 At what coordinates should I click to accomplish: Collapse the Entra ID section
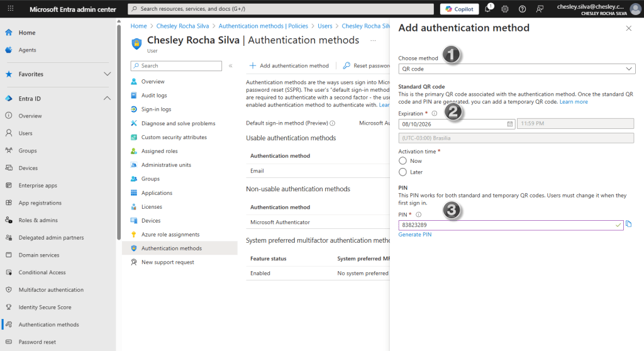[107, 99]
